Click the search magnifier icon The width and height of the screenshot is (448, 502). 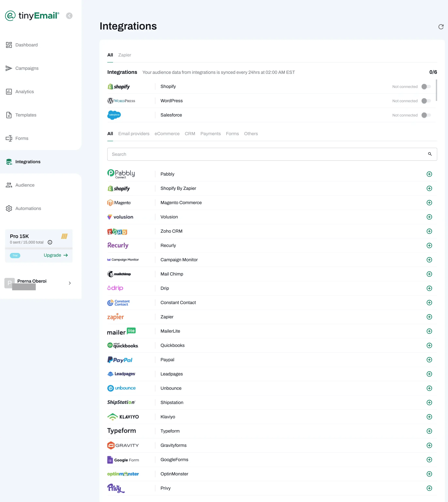430,154
